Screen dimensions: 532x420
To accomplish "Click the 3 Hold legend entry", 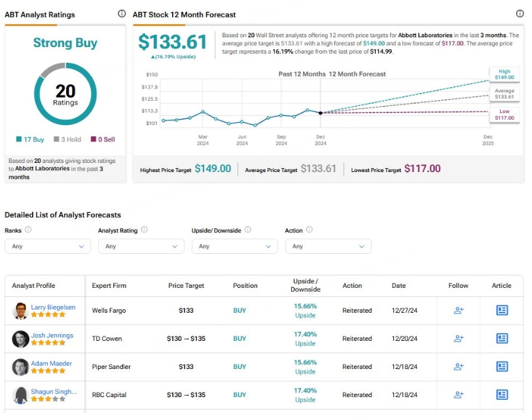I will (x=67, y=139).
